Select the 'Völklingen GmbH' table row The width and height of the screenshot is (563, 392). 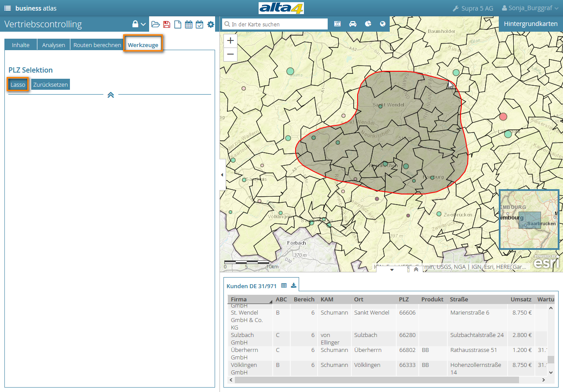388,368
